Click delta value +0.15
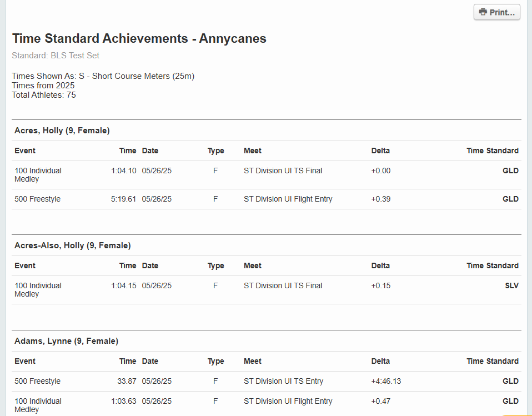Screen dimensions: 532x416 381,285
